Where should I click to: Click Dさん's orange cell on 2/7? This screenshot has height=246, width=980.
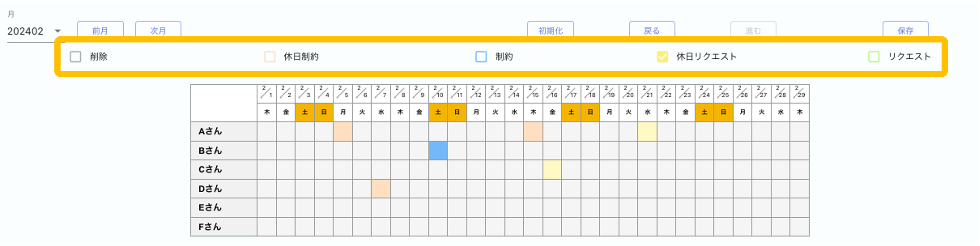(381, 189)
